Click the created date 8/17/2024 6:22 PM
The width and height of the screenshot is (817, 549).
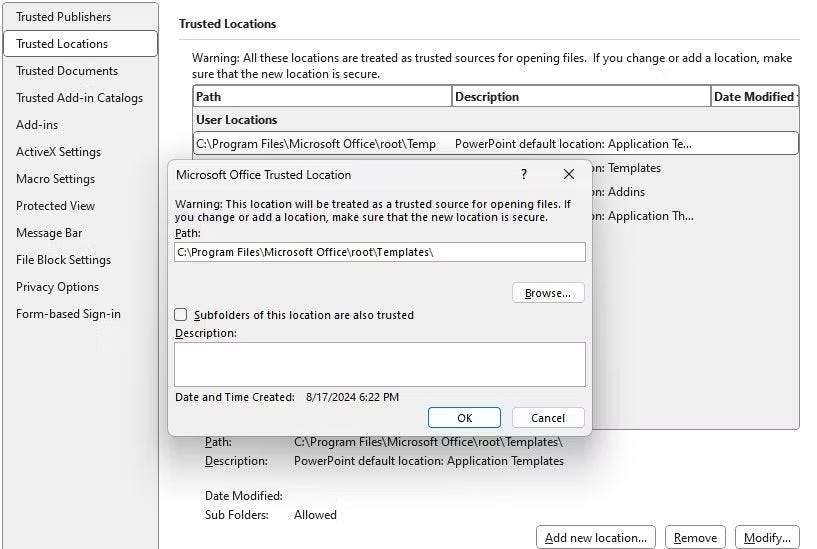pos(352,397)
